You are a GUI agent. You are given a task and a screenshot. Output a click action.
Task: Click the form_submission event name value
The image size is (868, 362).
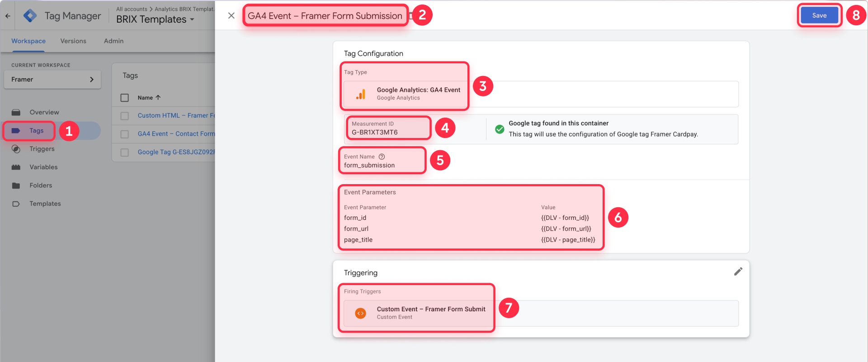coord(369,165)
